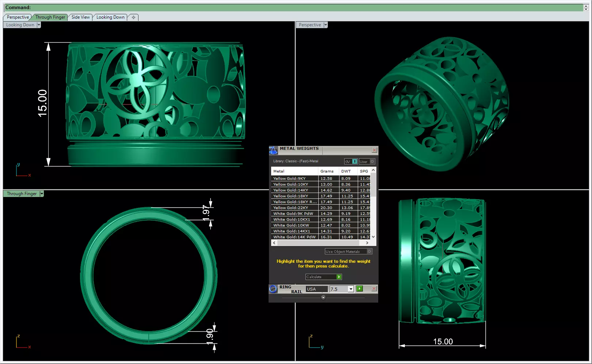The image size is (592, 364).
Task: Close the Ring Rail panel
Action: point(374,289)
